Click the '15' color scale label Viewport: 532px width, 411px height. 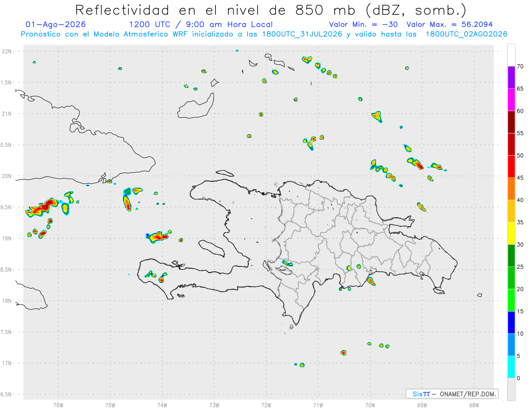coord(520,311)
